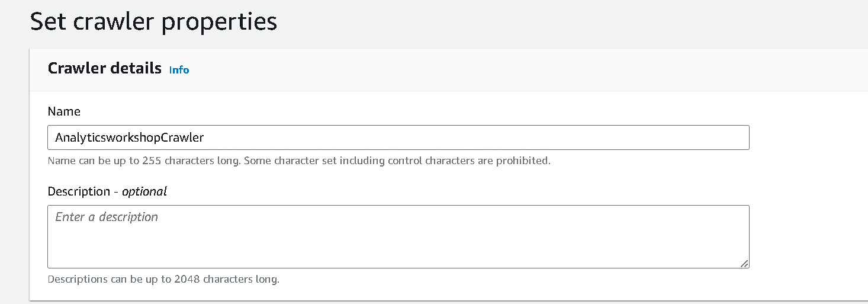Place cursor after the word Crawler in Name

click(205, 137)
